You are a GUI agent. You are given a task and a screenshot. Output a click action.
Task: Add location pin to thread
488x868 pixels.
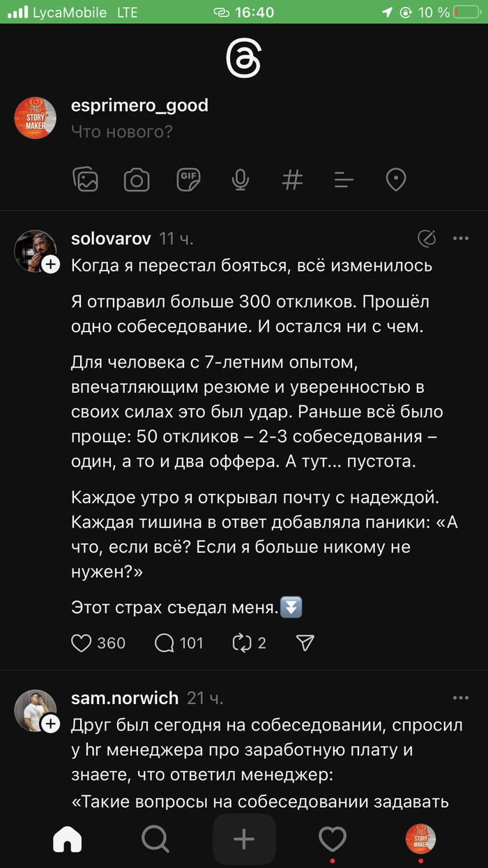pyautogui.click(x=396, y=180)
